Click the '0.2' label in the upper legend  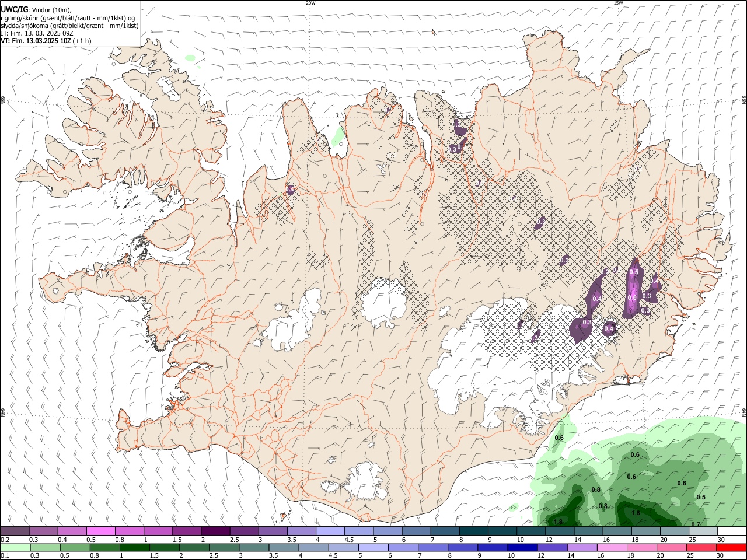[5, 540]
